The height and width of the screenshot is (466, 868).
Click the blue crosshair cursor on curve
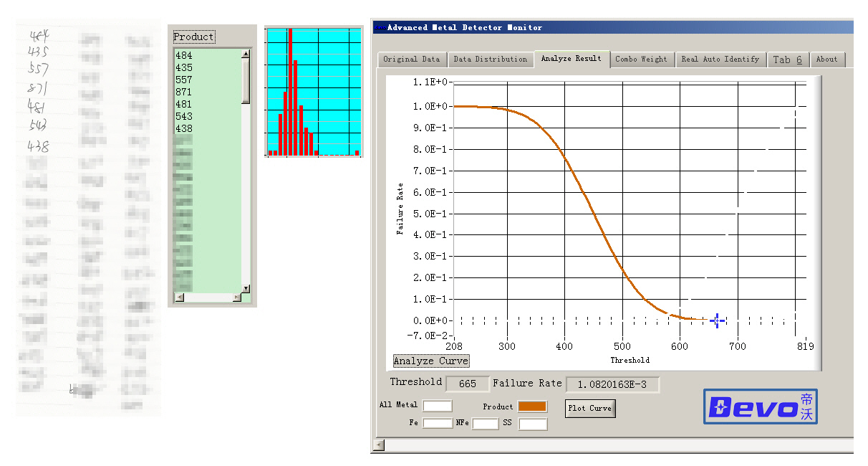tap(717, 320)
